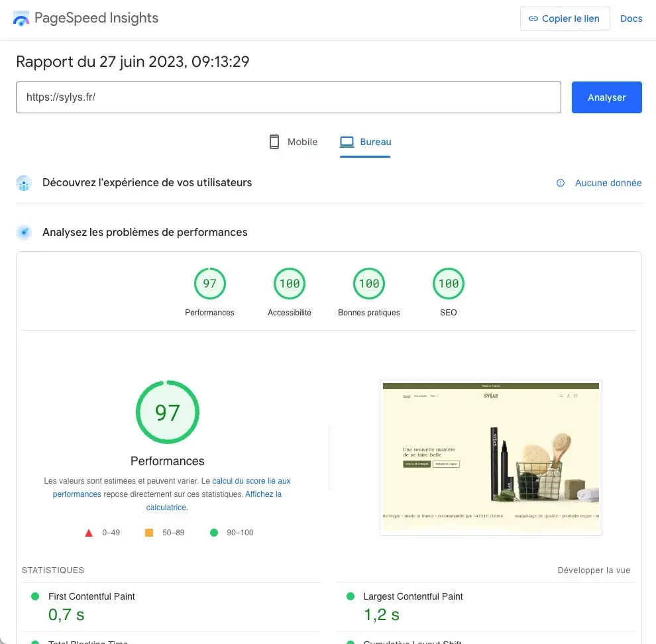656x644 pixels.
Task: Click the PageSpeed Insights logo icon
Action: (x=21, y=19)
